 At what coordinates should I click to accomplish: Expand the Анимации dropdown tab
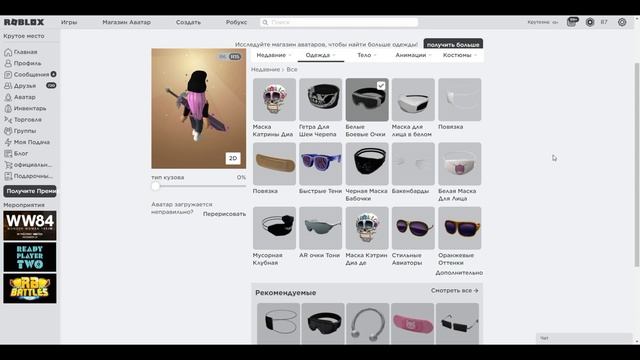pyautogui.click(x=413, y=55)
